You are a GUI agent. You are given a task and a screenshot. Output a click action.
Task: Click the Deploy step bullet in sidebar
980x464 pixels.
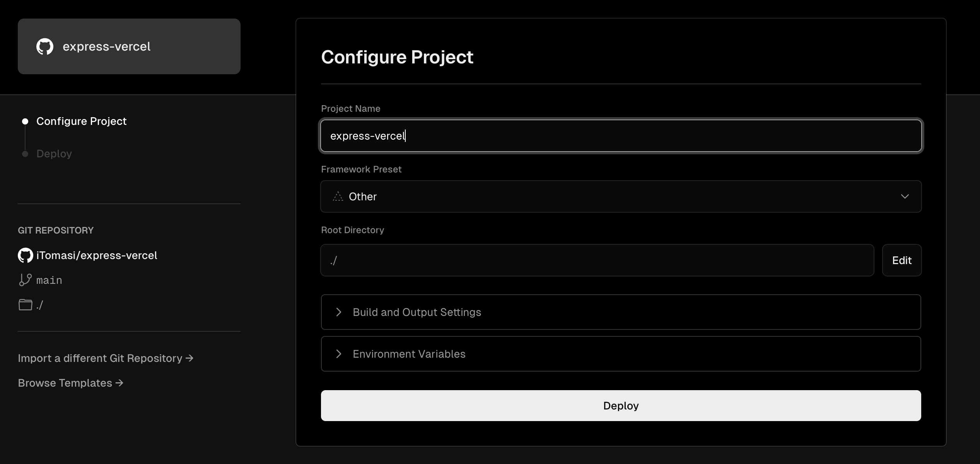(25, 154)
